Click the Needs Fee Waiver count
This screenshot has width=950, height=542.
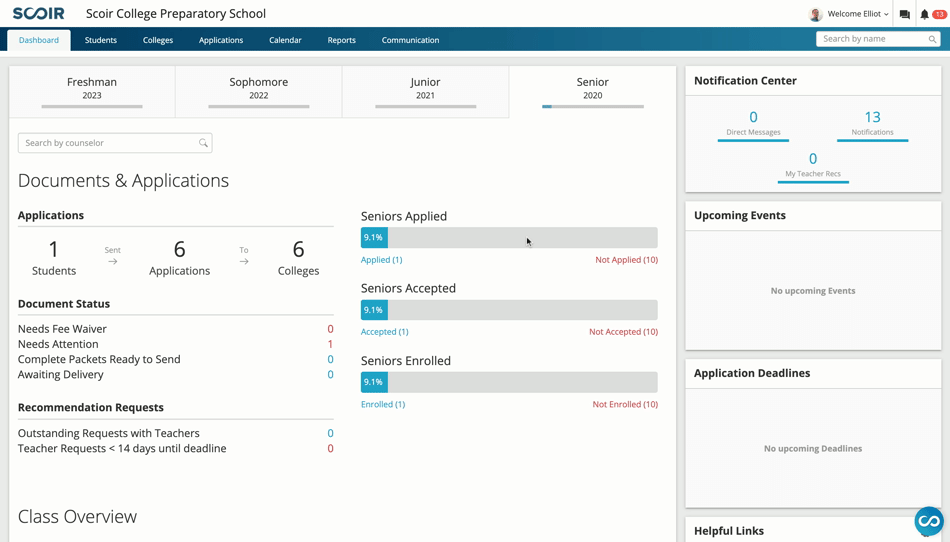(330, 329)
